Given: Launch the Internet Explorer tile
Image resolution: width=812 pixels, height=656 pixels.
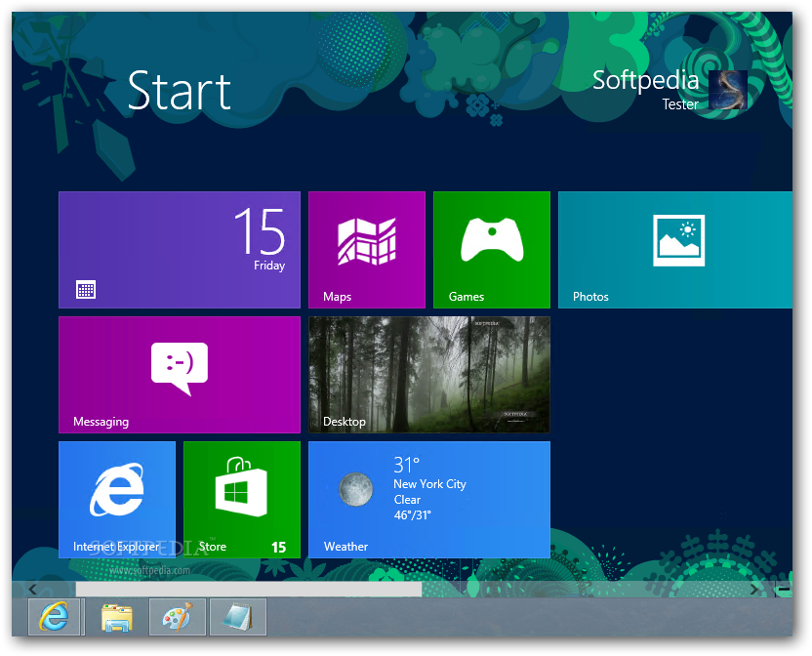Looking at the screenshot, I should click(117, 500).
